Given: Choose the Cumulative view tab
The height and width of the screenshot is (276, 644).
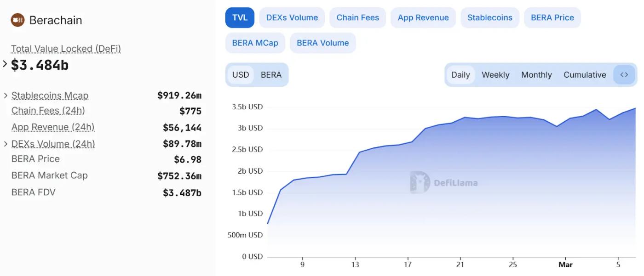Looking at the screenshot, I should tap(585, 75).
